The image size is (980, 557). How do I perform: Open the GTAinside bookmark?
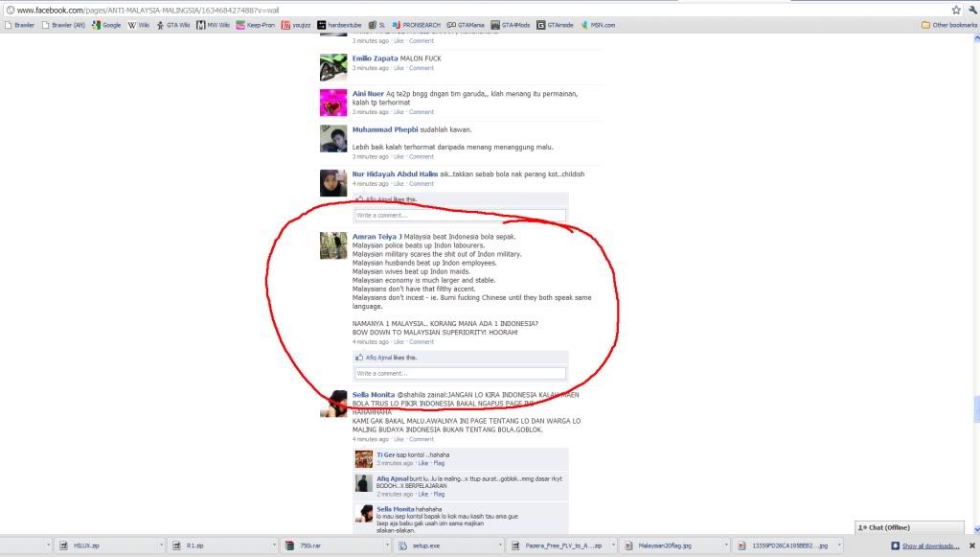(x=555, y=25)
